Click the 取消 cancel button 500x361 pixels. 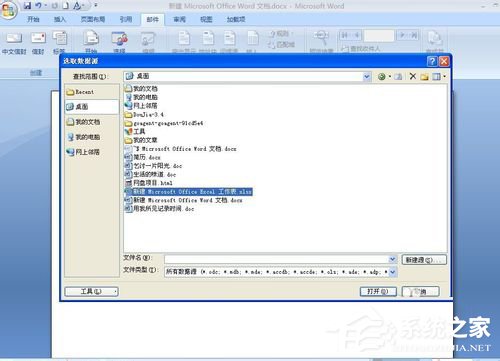(421, 292)
